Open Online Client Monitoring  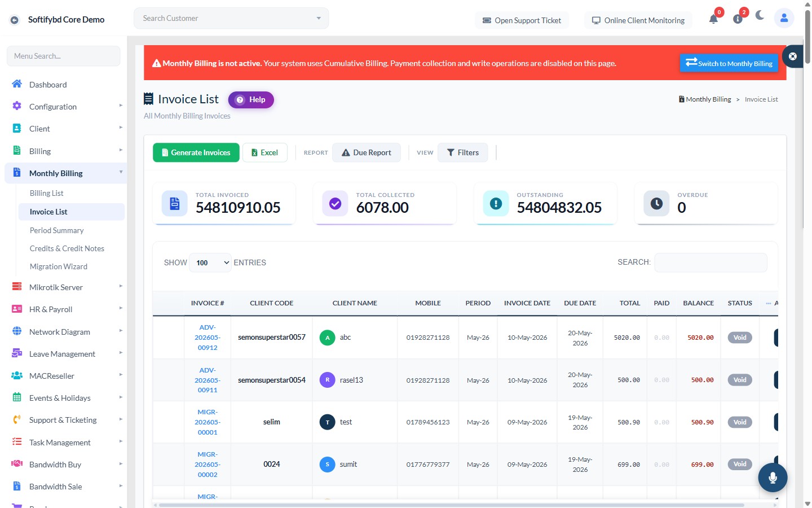coord(638,20)
